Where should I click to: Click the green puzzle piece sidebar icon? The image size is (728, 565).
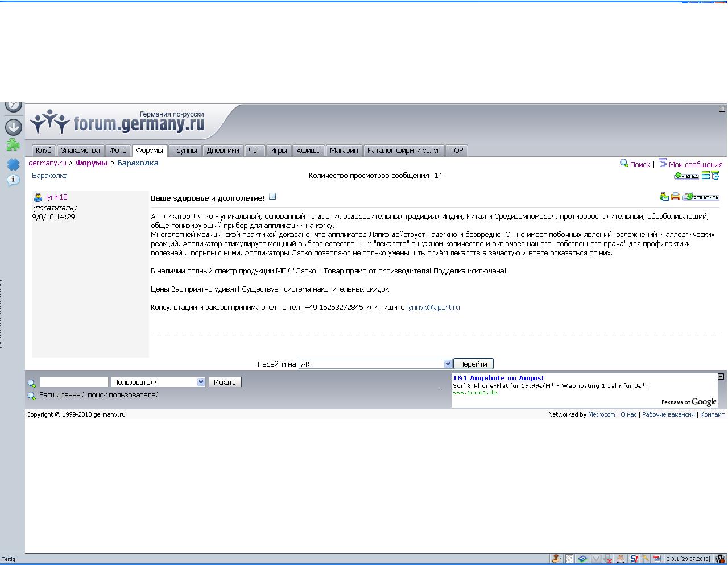pos(13,145)
